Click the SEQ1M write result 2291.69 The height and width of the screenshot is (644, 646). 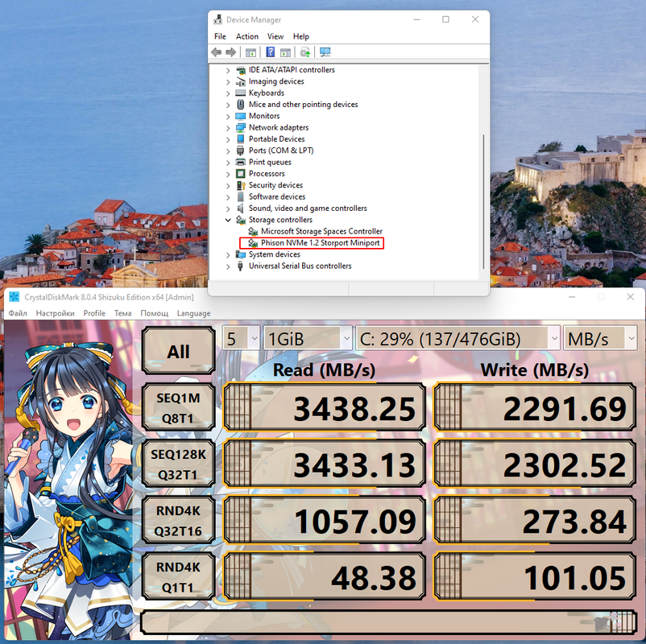(x=535, y=407)
